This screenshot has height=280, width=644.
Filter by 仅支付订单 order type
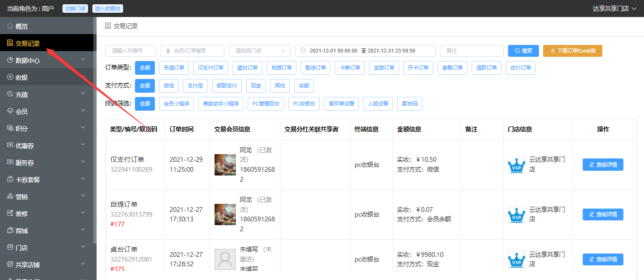pos(211,68)
